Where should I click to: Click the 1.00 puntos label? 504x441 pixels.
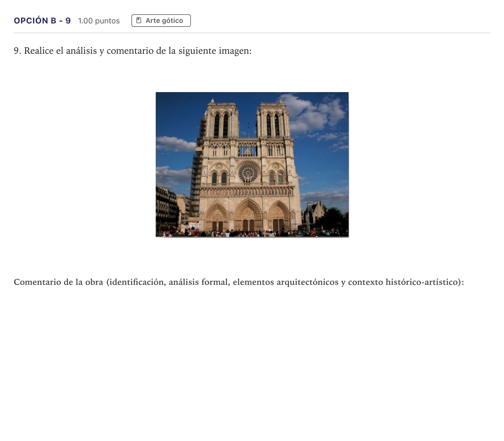pos(99,21)
